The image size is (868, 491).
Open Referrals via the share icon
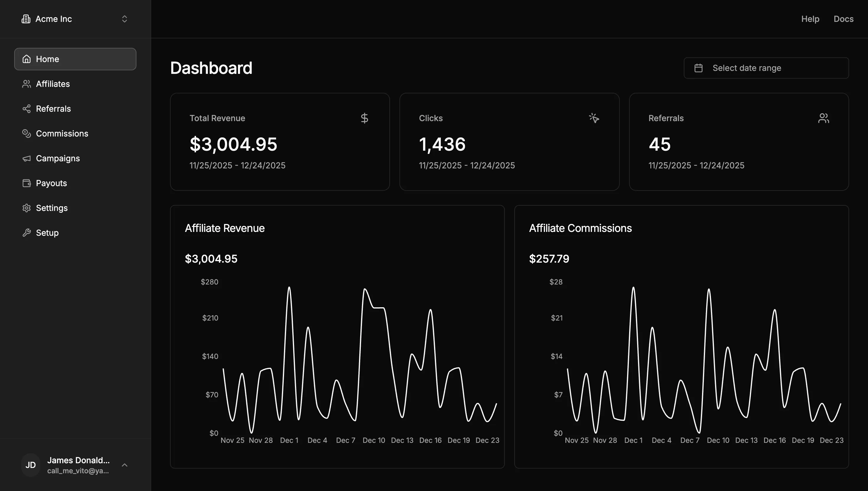click(x=27, y=109)
